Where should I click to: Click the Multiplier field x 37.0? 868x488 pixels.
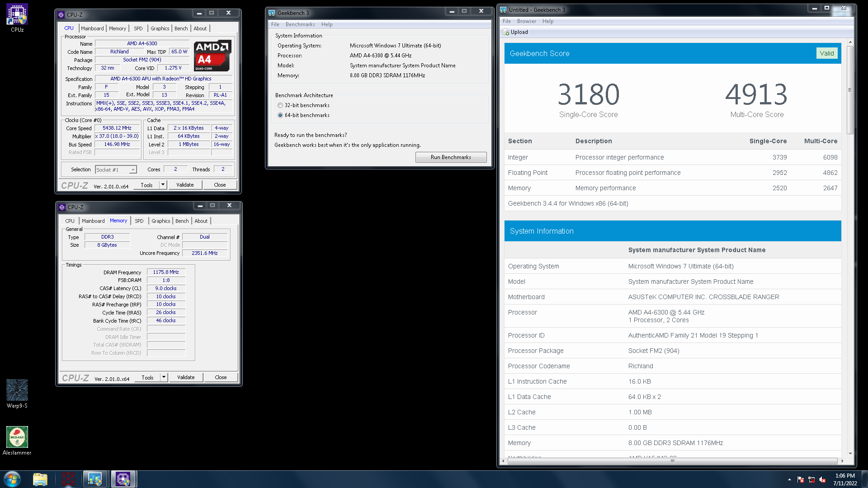coord(117,136)
